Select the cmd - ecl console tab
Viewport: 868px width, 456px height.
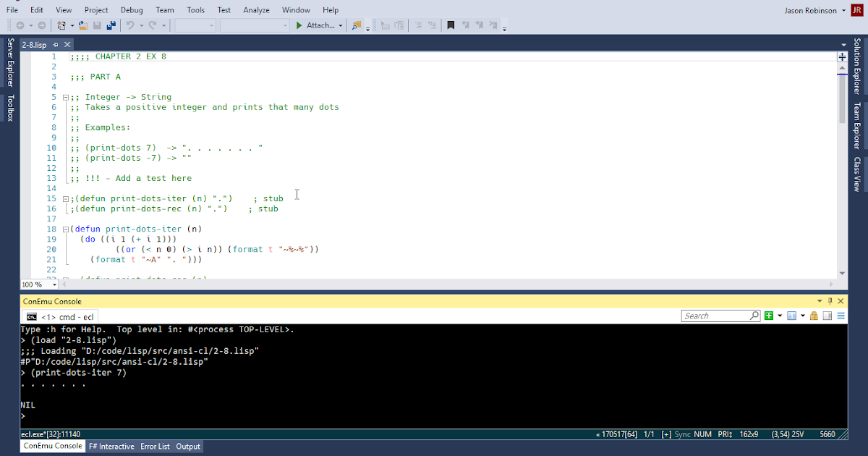[x=60, y=316]
